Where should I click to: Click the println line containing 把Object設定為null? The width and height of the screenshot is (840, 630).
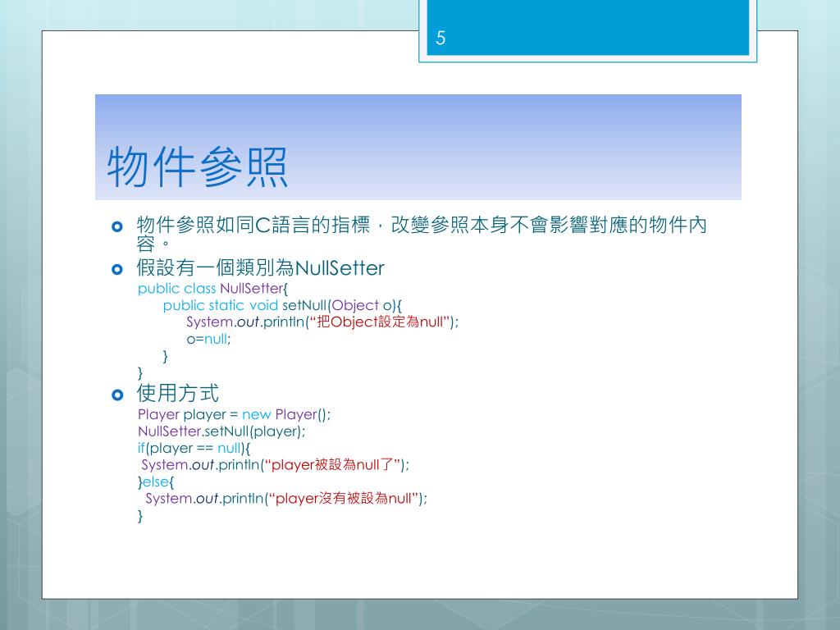click(x=322, y=322)
